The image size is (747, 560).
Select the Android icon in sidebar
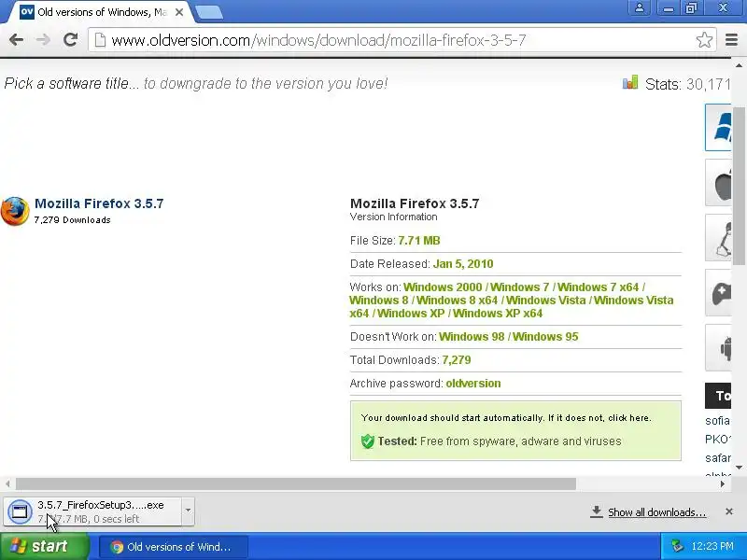(x=718, y=347)
